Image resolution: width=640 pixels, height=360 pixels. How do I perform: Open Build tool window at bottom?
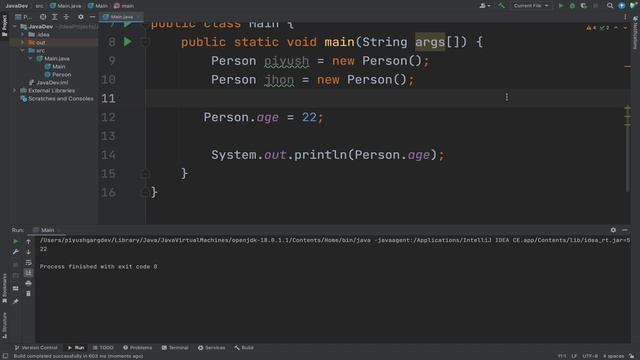pos(244,348)
